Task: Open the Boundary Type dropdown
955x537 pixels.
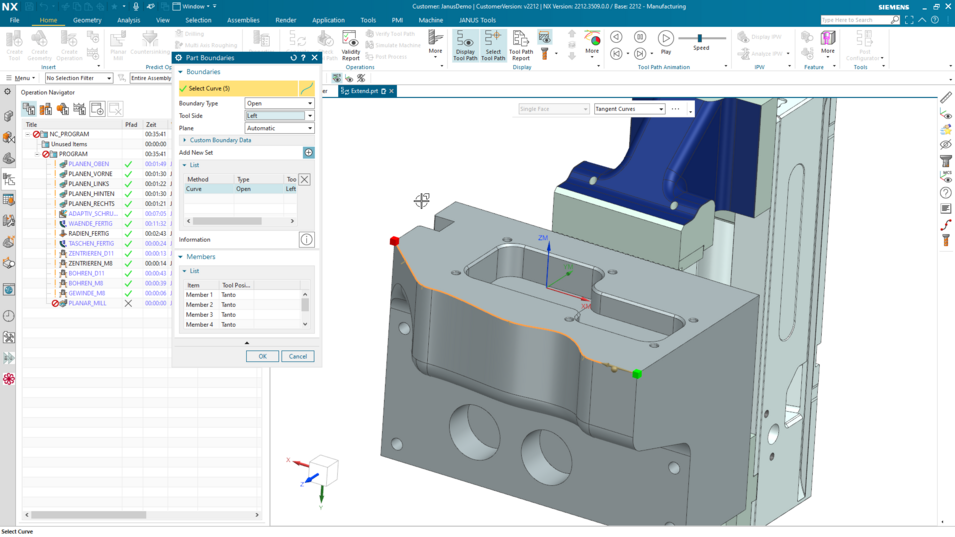Action: (x=280, y=103)
